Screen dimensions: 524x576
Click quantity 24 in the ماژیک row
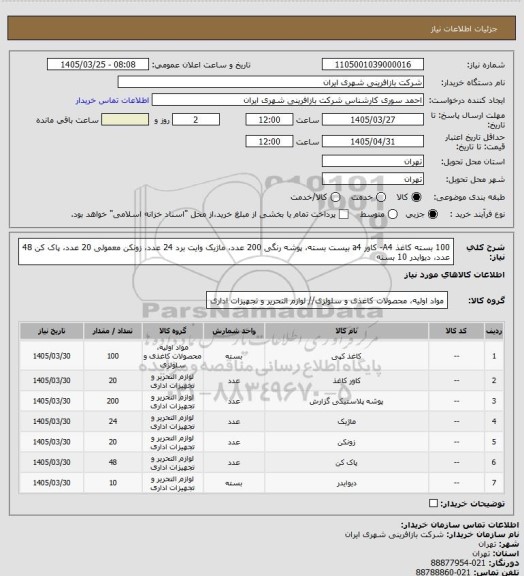point(113,421)
